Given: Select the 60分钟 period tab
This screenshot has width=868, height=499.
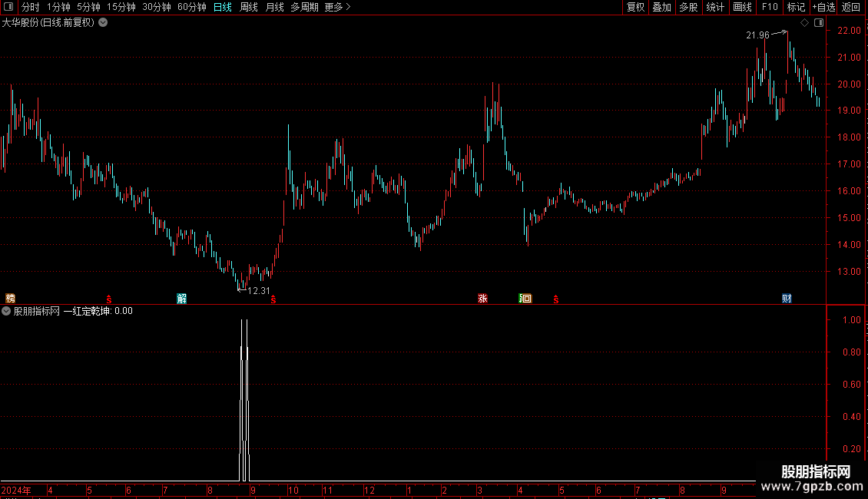Looking at the screenshot, I should pyautogui.click(x=192, y=7).
